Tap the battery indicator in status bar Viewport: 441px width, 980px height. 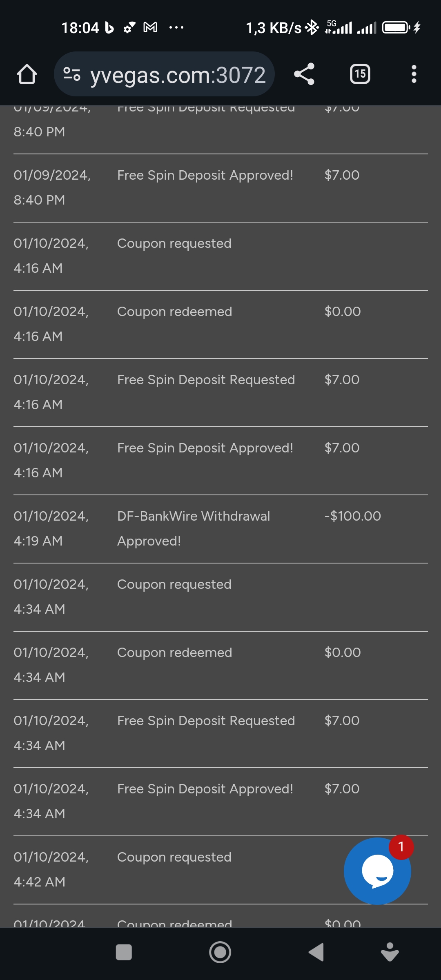coord(396,28)
